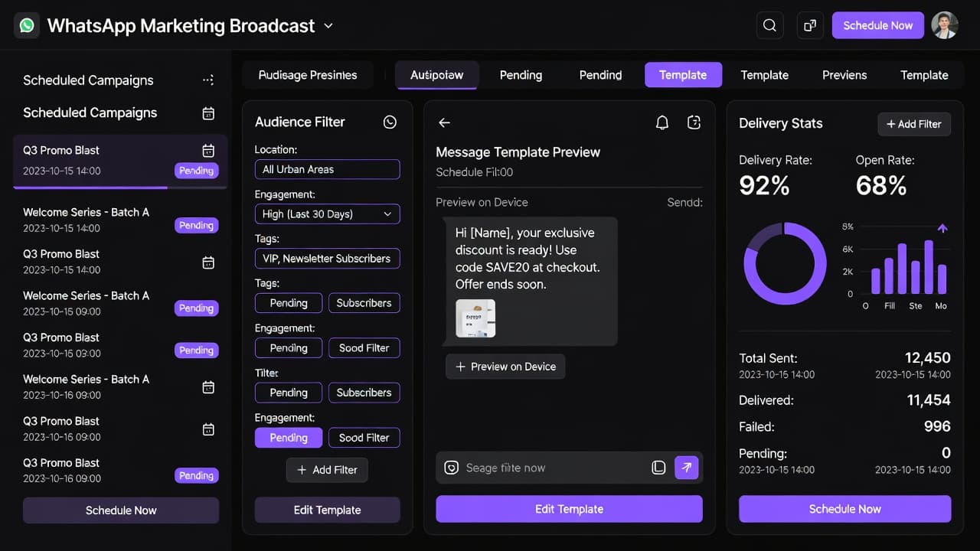The height and width of the screenshot is (551, 980).
Task: Toggle Pending chip under Tags
Action: 289,303
